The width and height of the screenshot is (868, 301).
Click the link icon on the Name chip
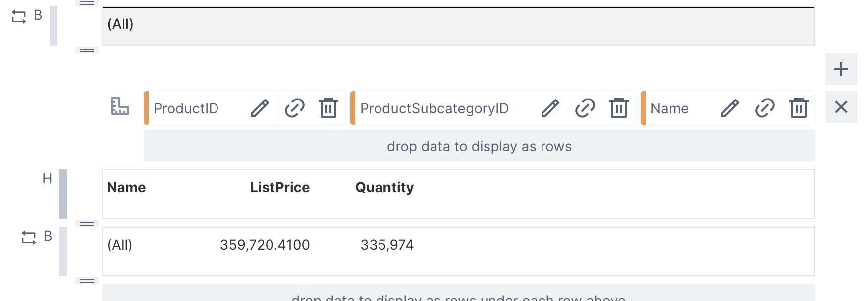(x=764, y=108)
